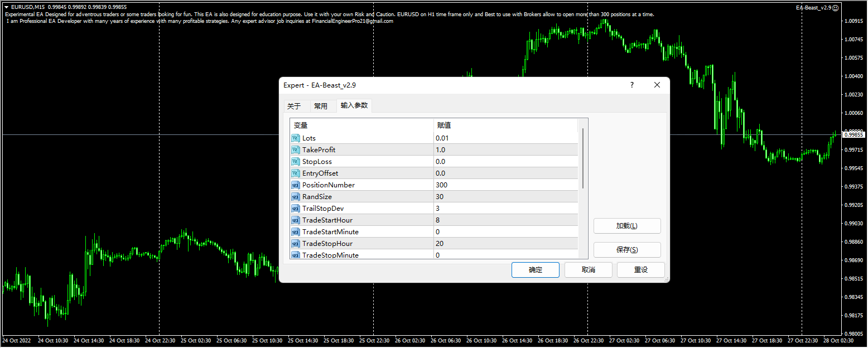Click the fx icon beside the TakeProfit parameter
The image size is (868, 348).
point(295,149)
